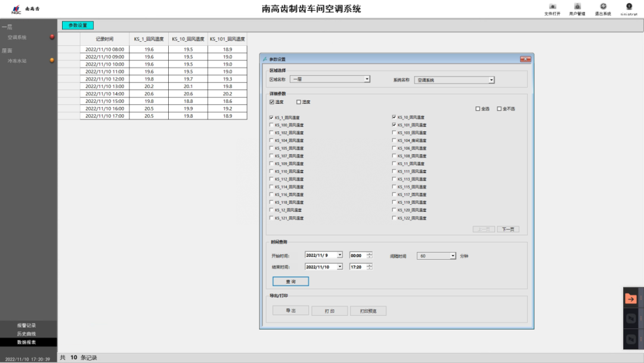Click the 查询 query button
644x363 pixels.
(290, 281)
